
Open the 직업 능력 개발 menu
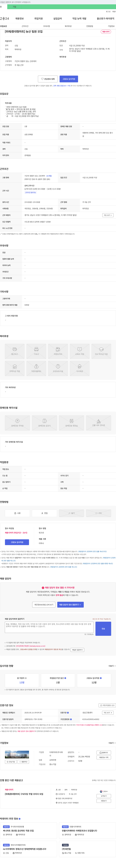point(79,19)
